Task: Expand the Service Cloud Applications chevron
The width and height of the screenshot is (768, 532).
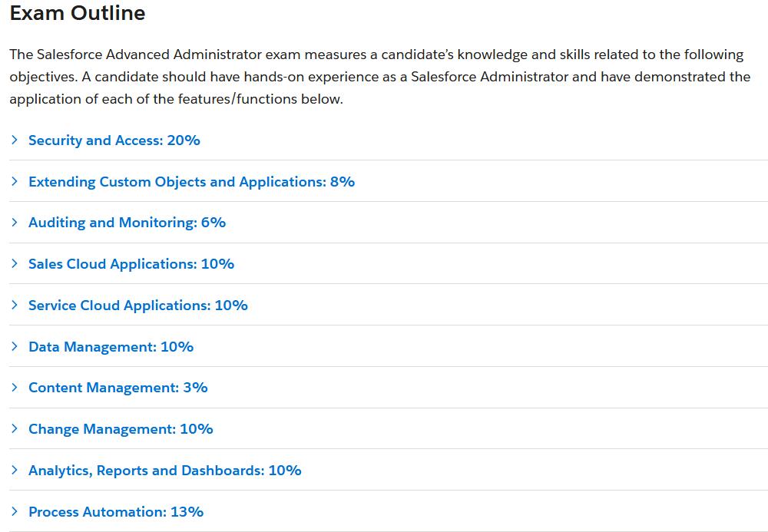Action: tap(14, 305)
